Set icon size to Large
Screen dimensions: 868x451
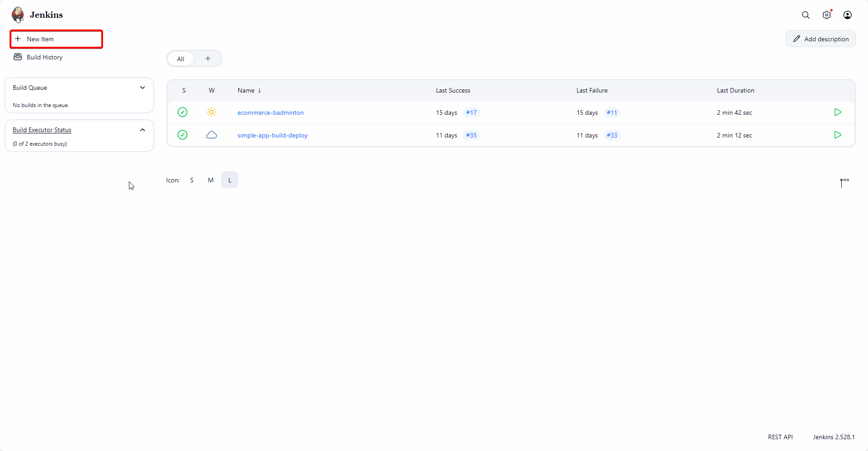point(230,180)
